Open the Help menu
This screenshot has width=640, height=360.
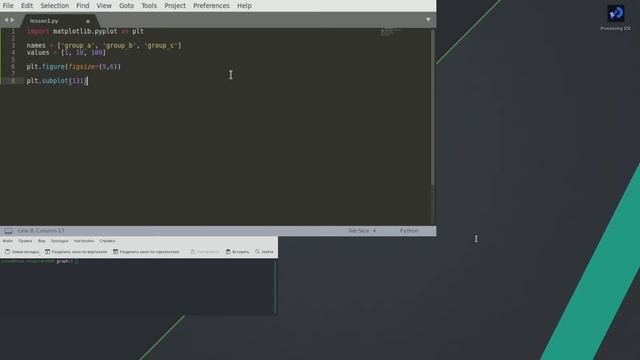[x=244, y=6]
